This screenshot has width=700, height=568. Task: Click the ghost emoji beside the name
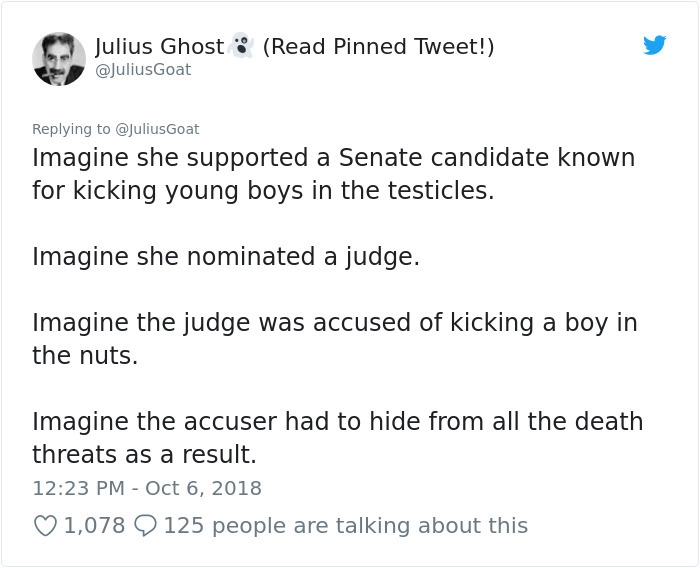pos(240,46)
